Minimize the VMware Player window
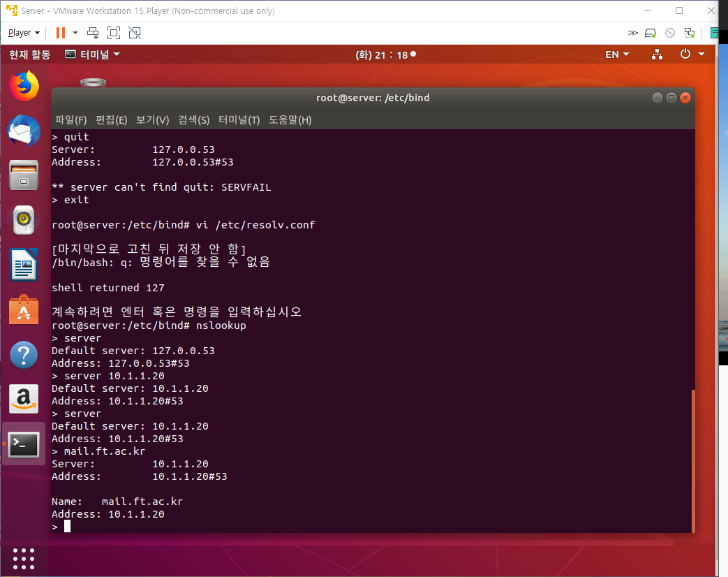This screenshot has width=728, height=577. click(x=648, y=10)
